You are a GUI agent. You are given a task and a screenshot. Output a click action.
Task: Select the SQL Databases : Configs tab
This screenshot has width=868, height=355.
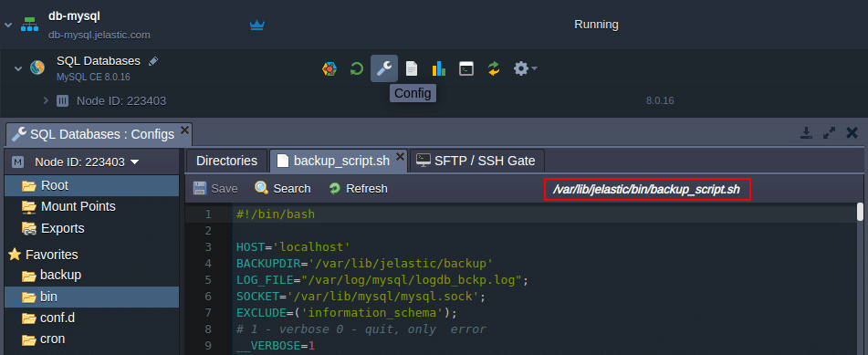99,134
